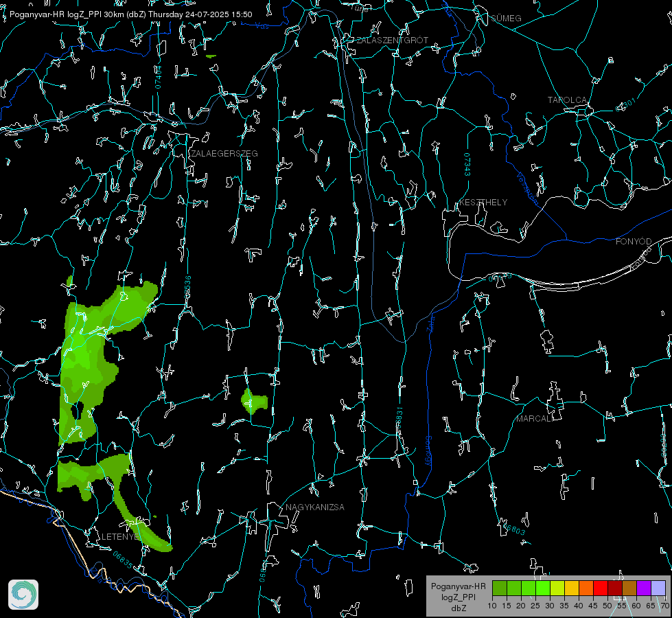Click the blue Zala county label
This screenshot has height=618, width=672.
(430, 323)
